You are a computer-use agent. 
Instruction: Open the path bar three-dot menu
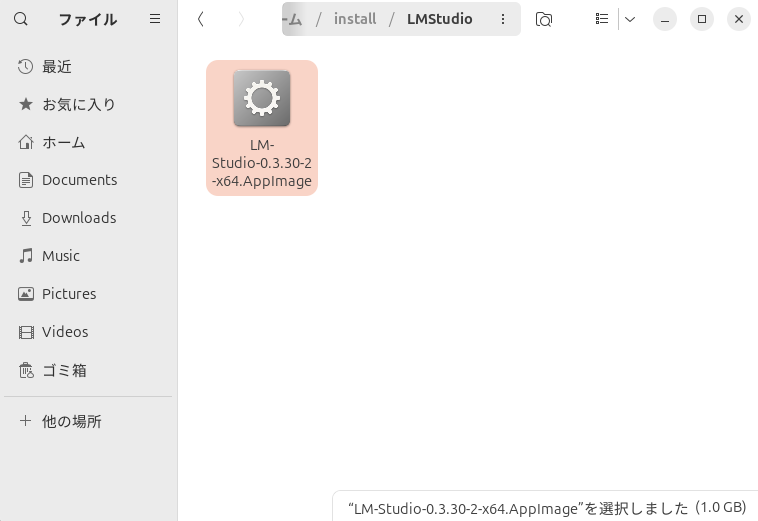[503, 19]
